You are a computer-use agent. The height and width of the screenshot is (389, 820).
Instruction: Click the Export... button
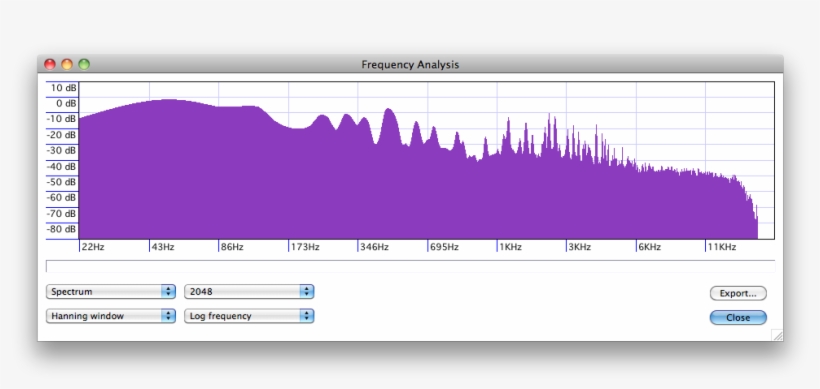point(738,293)
